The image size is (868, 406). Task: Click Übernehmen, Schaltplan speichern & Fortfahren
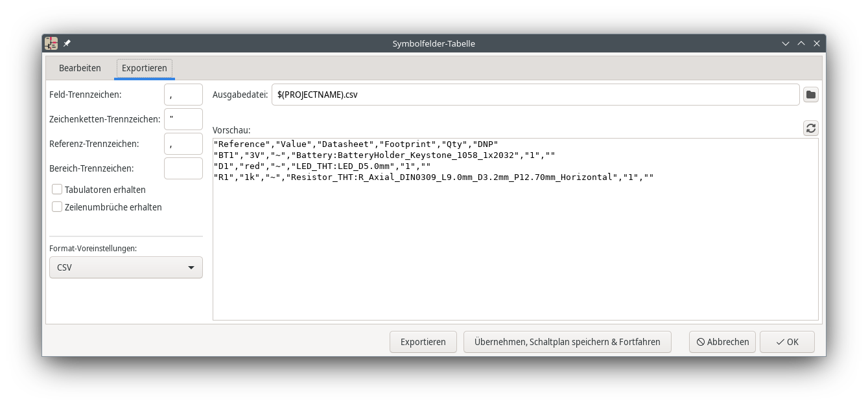coord(567,342)
